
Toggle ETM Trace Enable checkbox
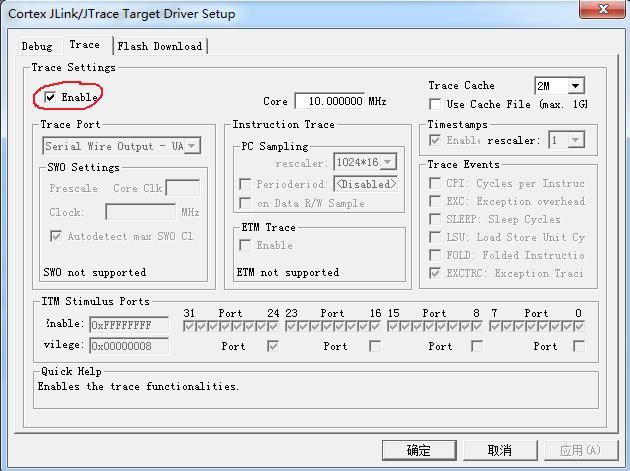[245, 245]
